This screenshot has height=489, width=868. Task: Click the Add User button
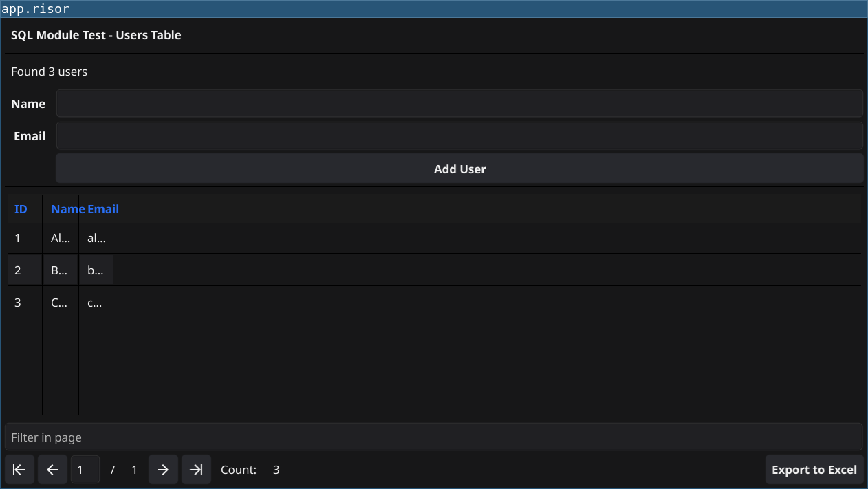pos(459,169)
